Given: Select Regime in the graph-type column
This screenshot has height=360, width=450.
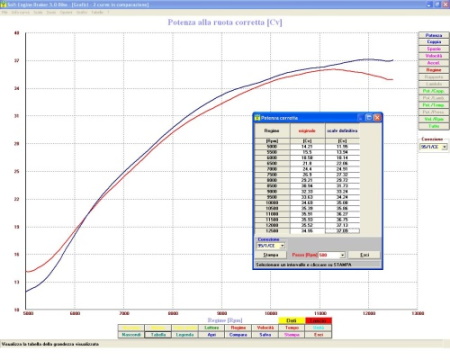Looking at the screenshot, I should point(434,70).
